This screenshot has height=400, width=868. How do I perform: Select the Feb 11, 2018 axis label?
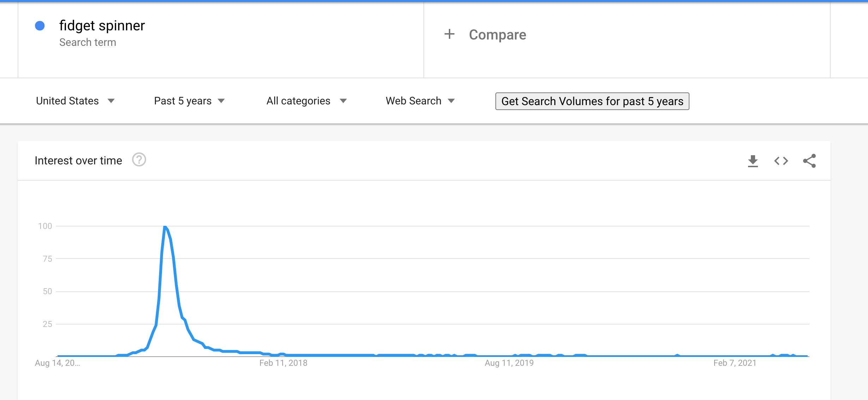tap(283, 363)
